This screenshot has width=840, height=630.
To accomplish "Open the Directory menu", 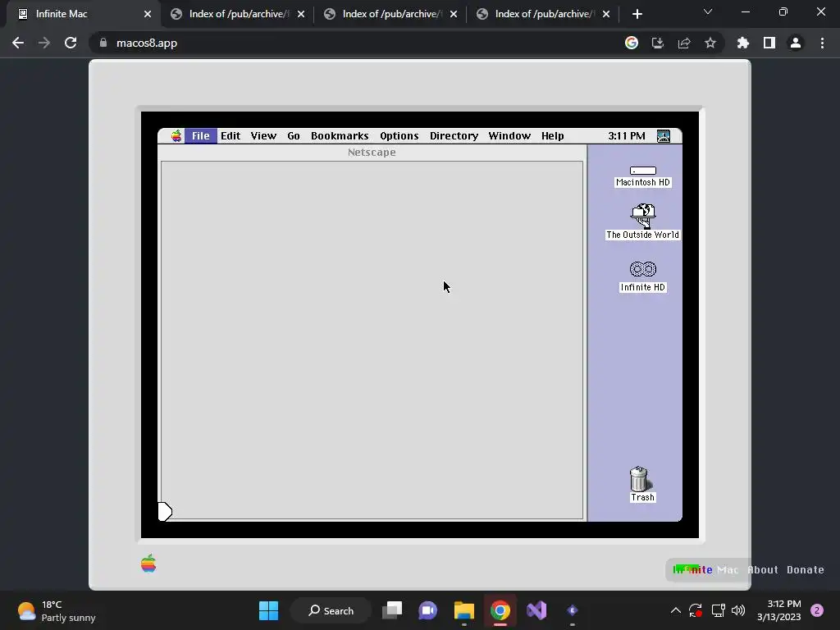I will coord(454,136).
